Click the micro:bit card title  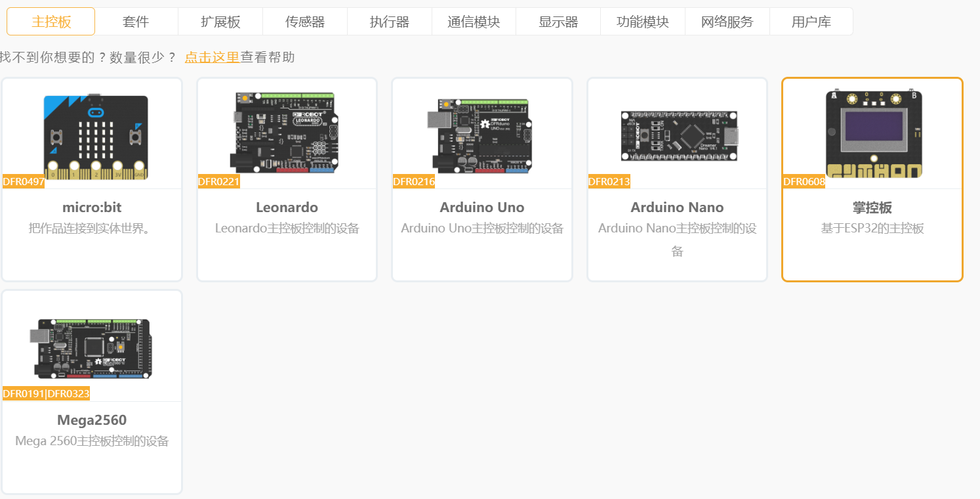92,207
